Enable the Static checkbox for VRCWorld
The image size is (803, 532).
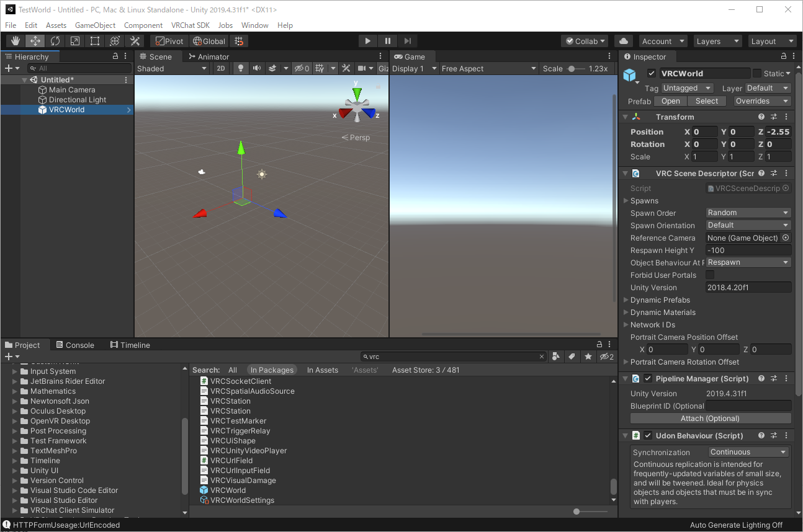[x=758, y=73]
